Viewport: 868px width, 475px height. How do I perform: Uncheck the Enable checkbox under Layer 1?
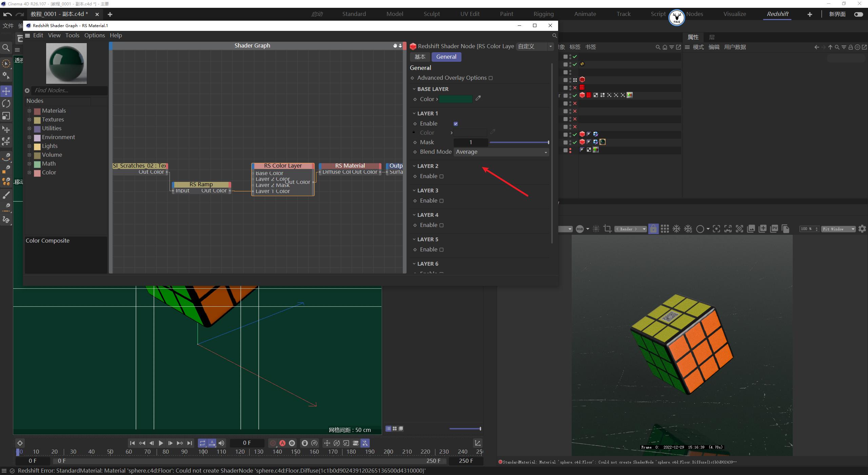(x=456, y=123)
